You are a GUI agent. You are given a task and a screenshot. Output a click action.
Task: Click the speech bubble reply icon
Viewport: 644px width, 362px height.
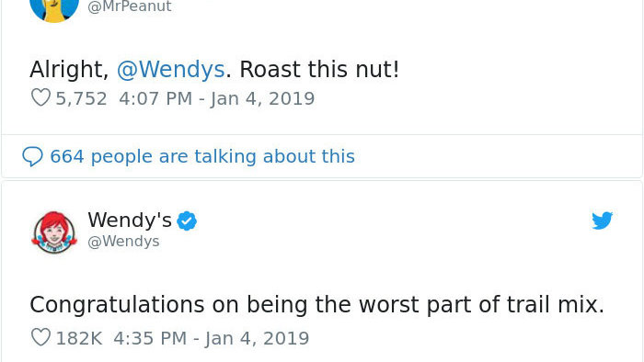[x=32, y=156]
